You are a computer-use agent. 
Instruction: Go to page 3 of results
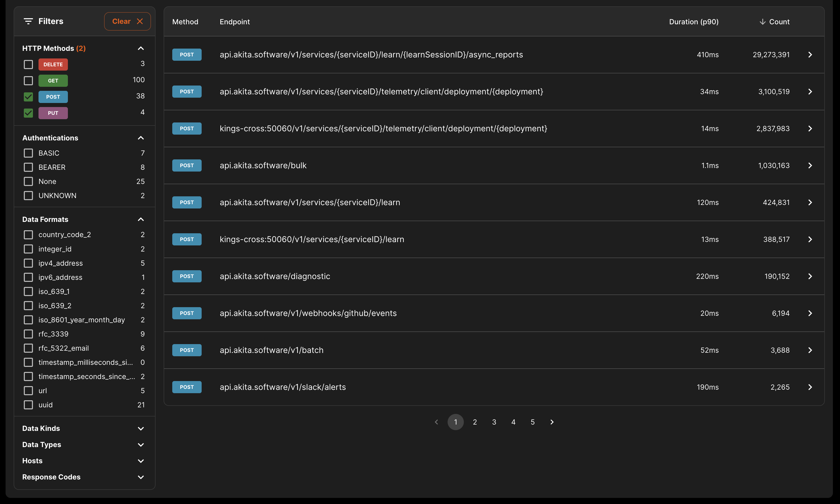click(494, 422)
